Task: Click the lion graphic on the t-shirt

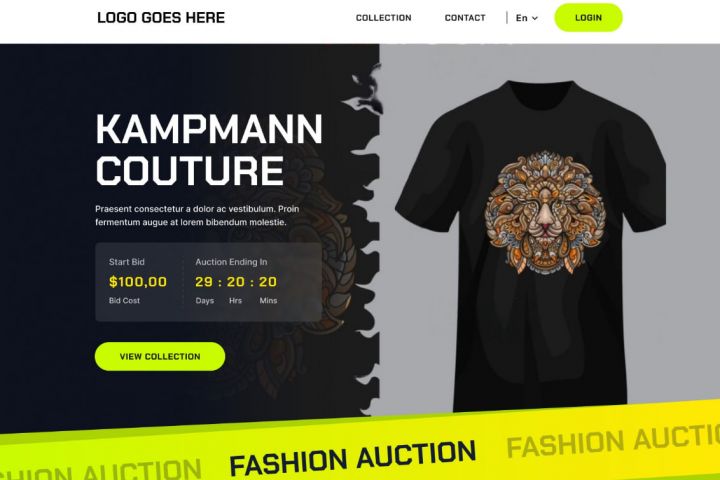Action: click(x=545, y=212)
